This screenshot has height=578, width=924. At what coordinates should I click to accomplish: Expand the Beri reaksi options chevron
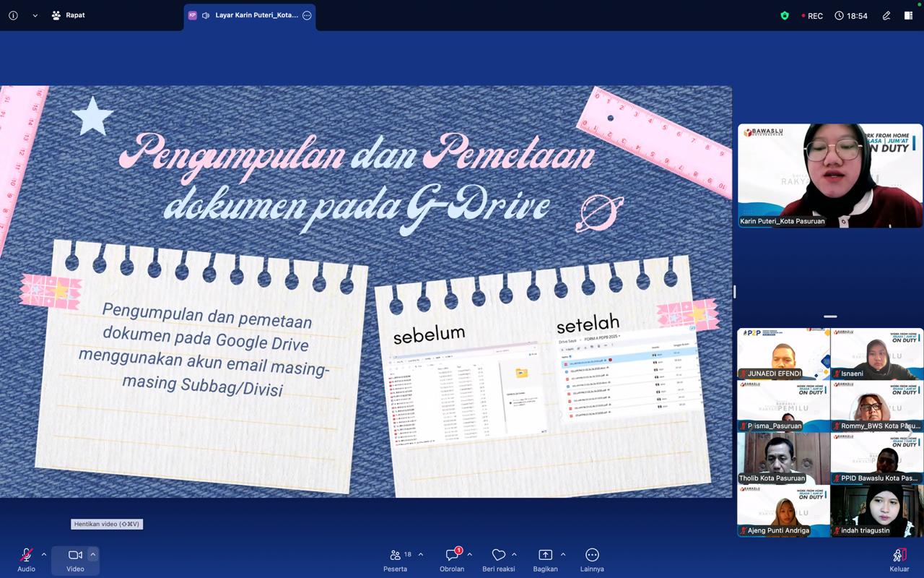click(x=514, y=555)
